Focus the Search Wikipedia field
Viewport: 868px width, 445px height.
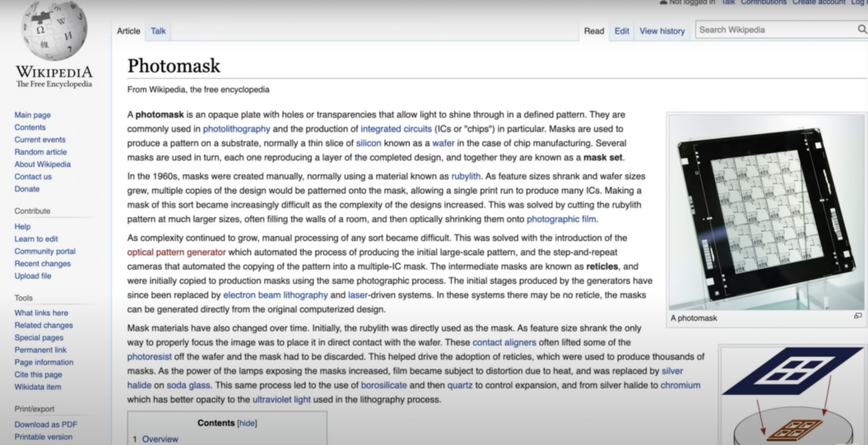(776, 30)
